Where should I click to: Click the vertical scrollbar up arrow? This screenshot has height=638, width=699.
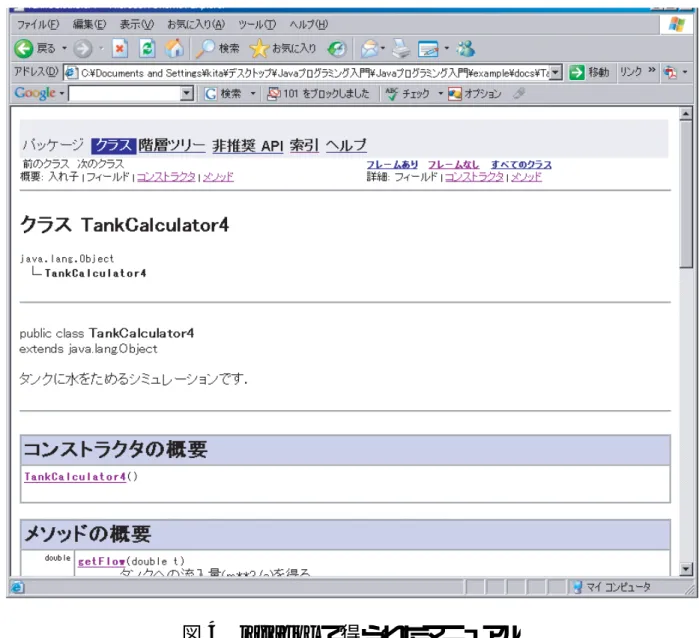[x=686, y=114]
